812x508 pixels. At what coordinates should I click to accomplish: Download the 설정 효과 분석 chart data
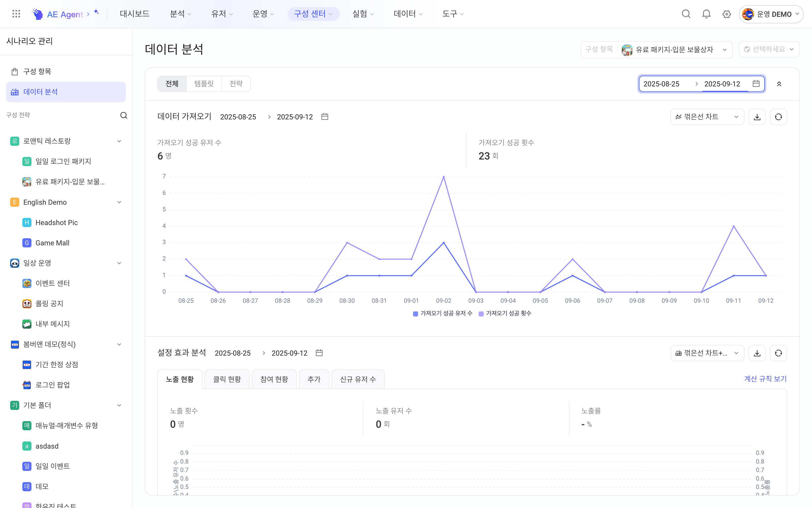pyautogui.click(x=757, y=353)
